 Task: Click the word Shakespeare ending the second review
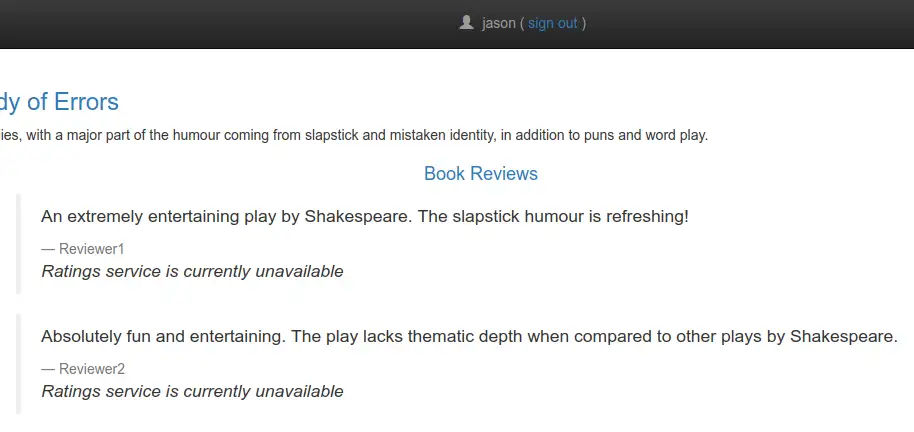click(841, 336)
